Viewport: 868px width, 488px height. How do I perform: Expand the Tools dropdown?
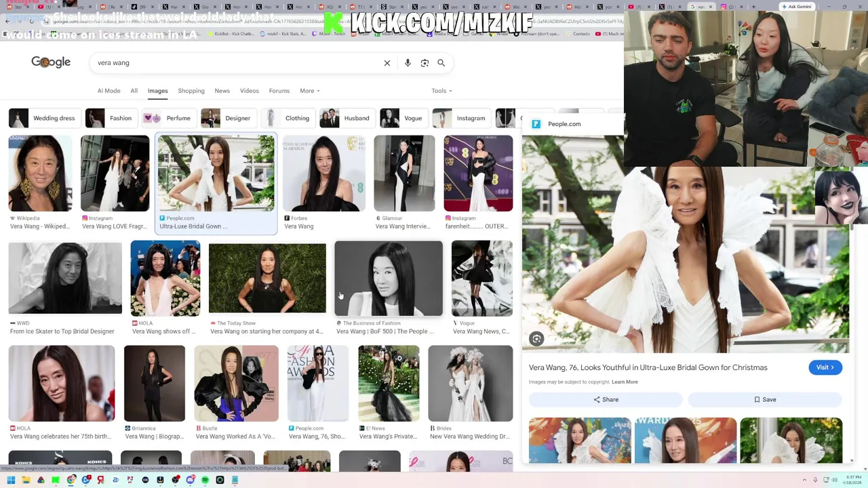pos(441,91)
